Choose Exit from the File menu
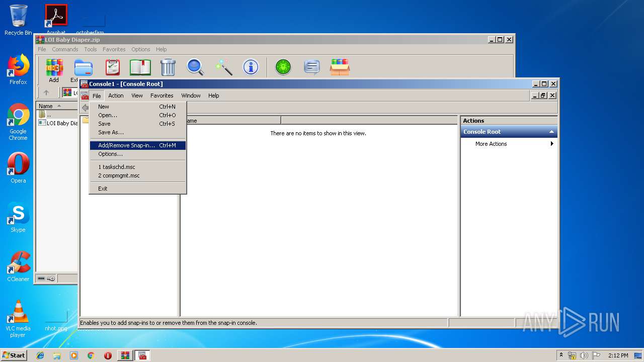 coord(138,189)
